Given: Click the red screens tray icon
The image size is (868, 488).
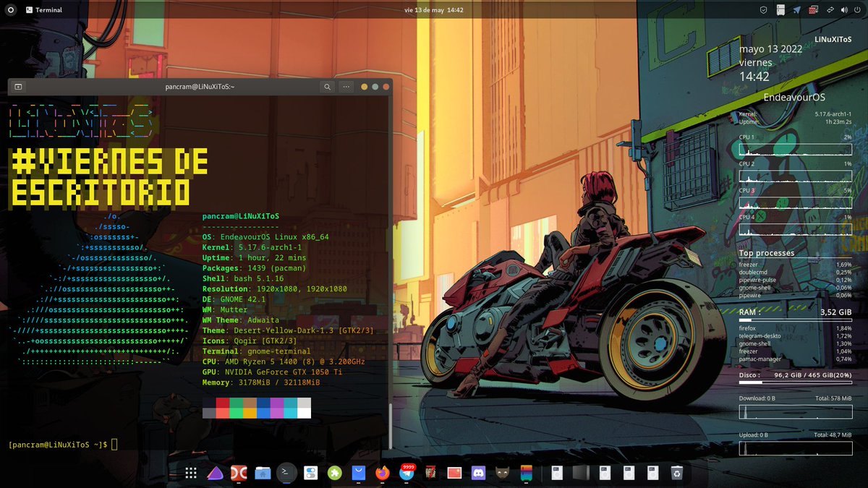Looking at the screenshot, I should tap(814, 10).
